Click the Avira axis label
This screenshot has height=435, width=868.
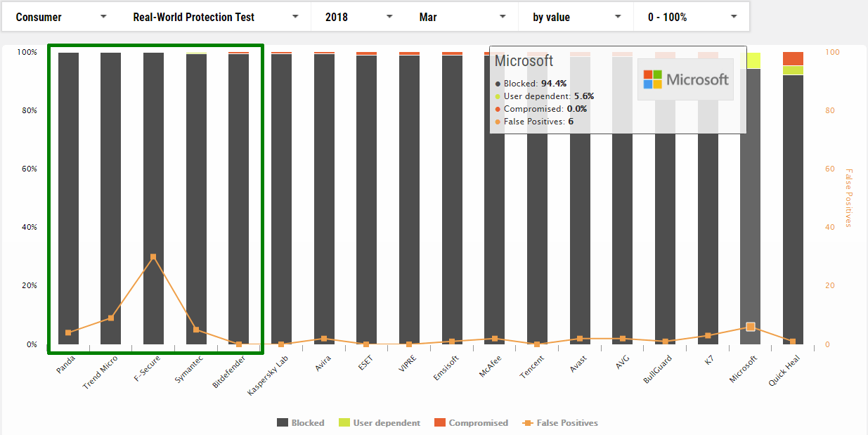tap(323, 364)
